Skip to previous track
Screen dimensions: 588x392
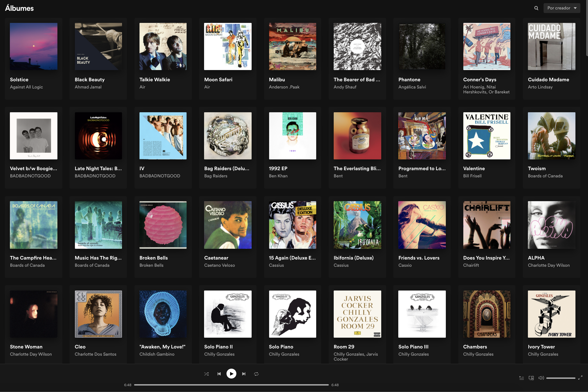click(219, 374)
